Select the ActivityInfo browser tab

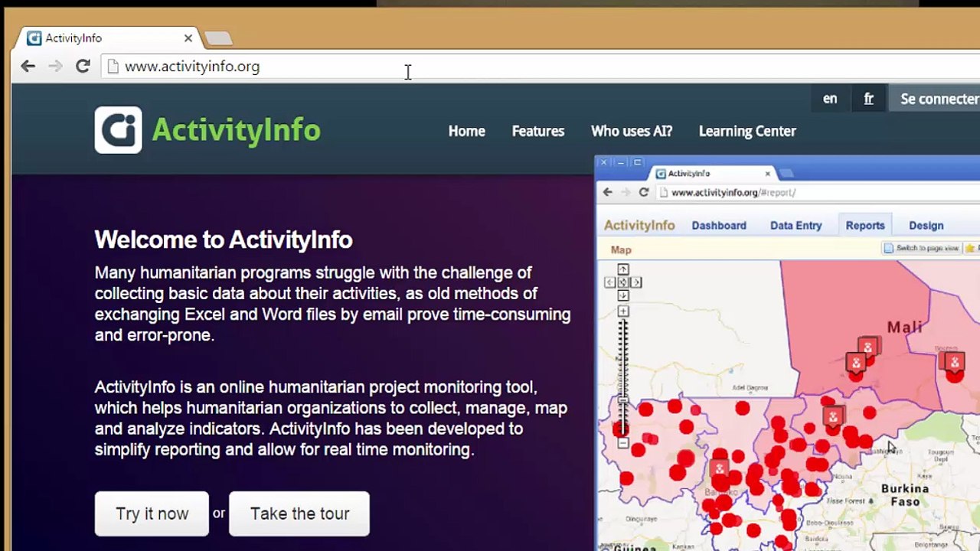[x=107, y=38]
